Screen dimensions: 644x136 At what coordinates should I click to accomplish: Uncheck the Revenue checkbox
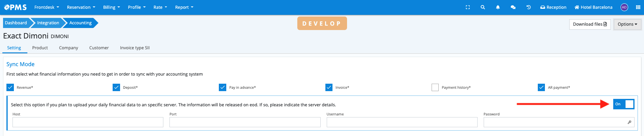tap(10, 87)
